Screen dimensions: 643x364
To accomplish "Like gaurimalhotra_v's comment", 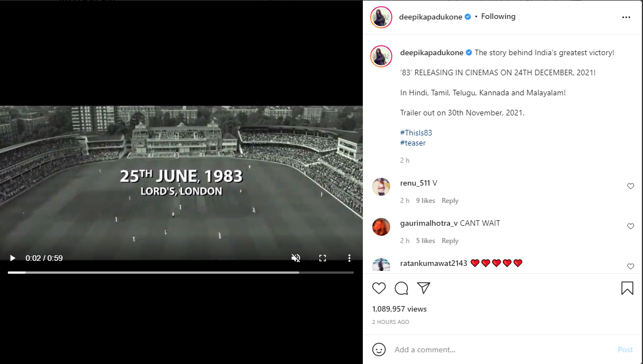I will [x=631, y=226].
